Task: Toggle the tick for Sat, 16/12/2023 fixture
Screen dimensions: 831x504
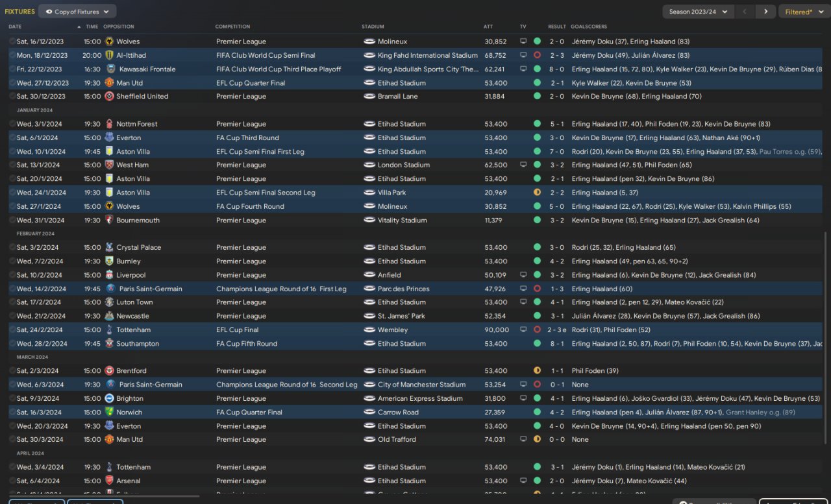Action: point(12,42)
